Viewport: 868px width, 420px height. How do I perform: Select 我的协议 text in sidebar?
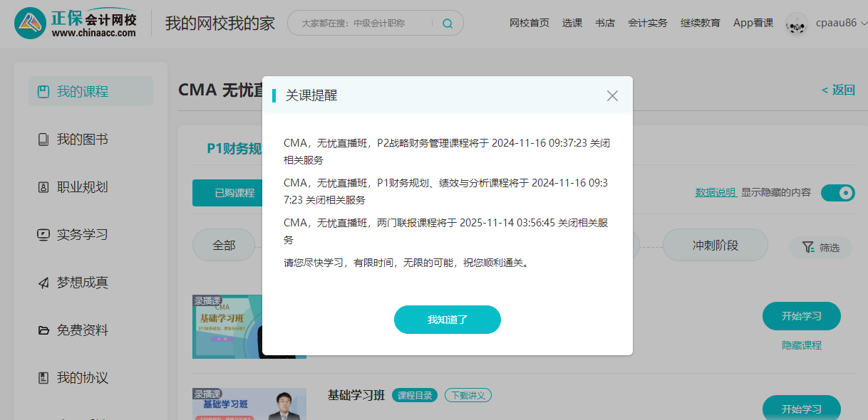click(x=83, y=378)
